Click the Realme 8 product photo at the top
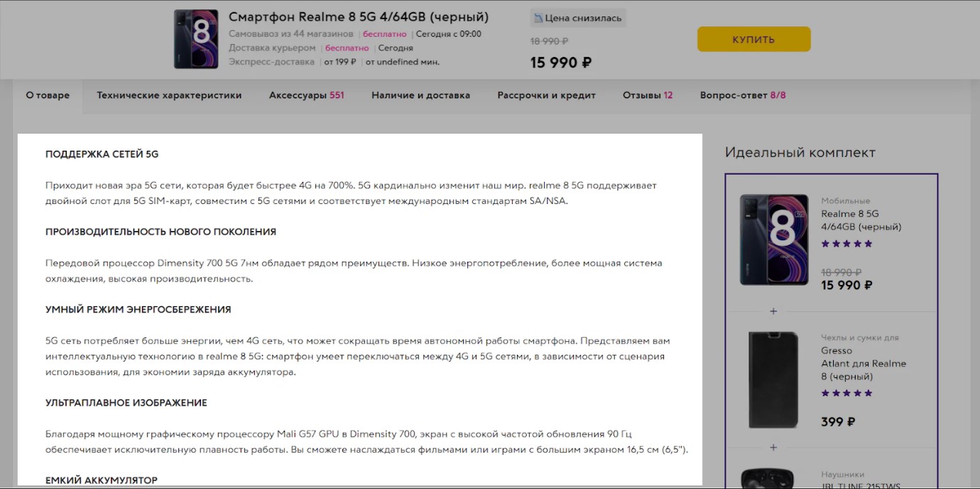Image resolution: width=980 pixels, height=489 pixels. point(196,39)
